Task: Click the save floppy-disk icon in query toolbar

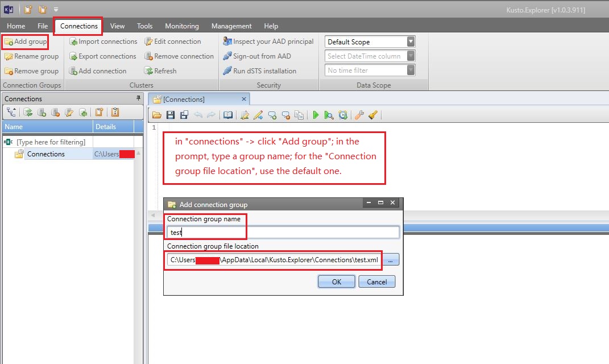Action: point(171,115)
